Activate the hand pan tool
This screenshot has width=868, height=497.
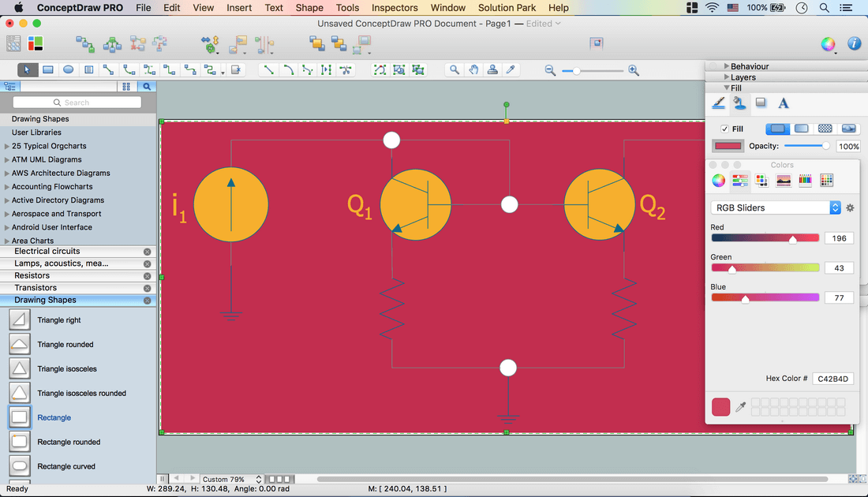click(x=473, y=69)
